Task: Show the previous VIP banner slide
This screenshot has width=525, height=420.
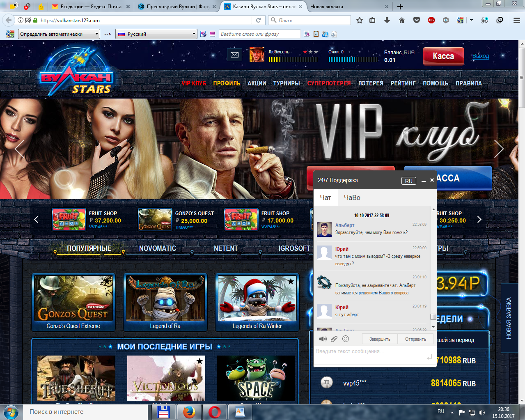Action: coord(19,149)
